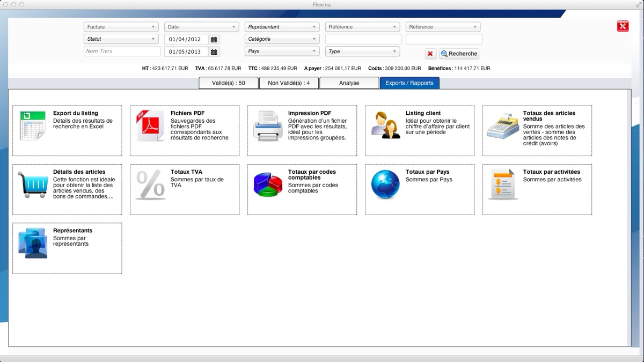Click into the Nom Tiers input field

(122, 51)
